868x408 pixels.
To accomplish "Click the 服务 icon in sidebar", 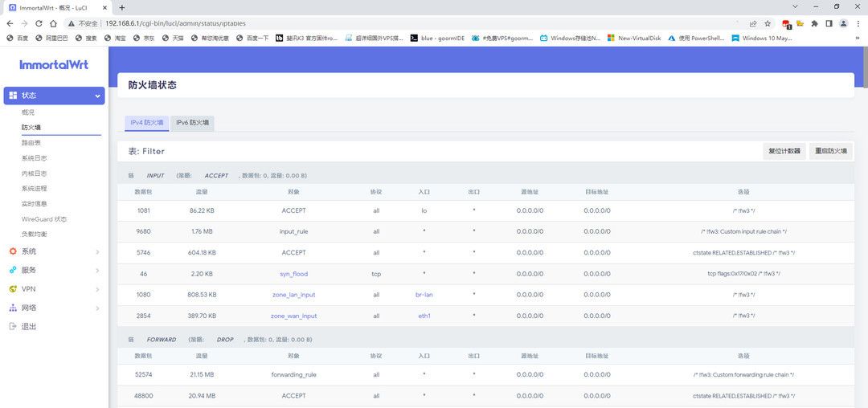I will [13, 270].
